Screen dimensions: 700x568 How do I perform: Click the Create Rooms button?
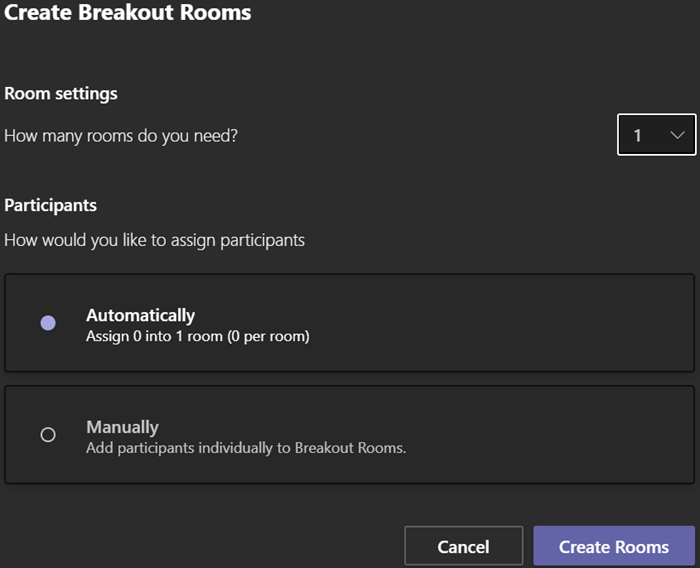(x=614, y=547)
